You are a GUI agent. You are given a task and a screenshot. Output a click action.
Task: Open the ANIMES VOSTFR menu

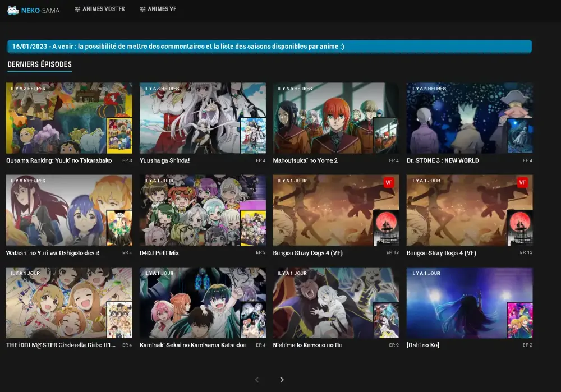click(x=100, y=9)
